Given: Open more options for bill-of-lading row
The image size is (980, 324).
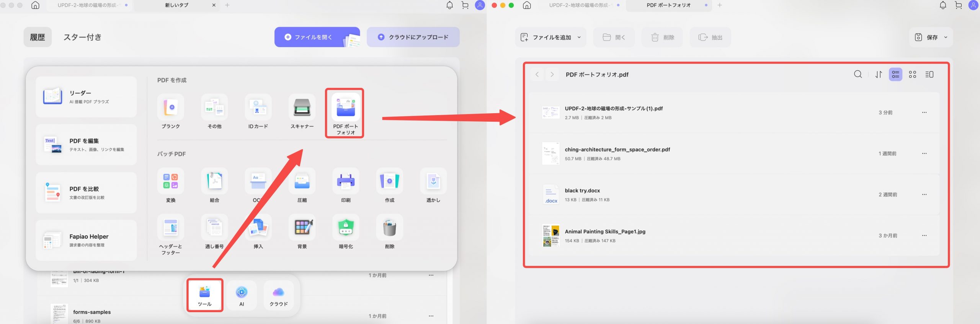Looking at the screenshot, I should (x=431, y=275).
